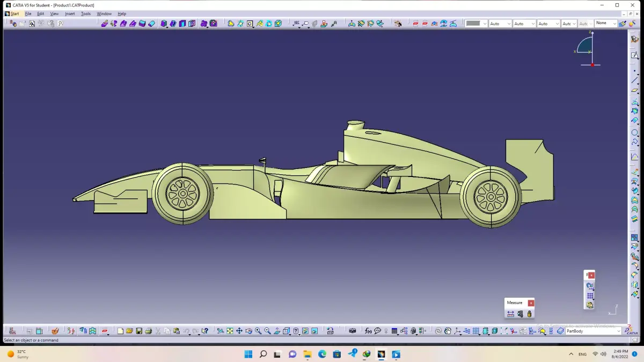
Task: Click the Print icon in bottom toolbar
Action: (x=149, y=331)
